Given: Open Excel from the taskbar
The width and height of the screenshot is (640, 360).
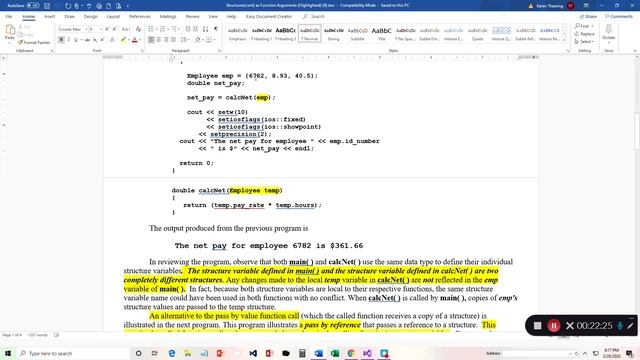Looking at the screenshot, I should (335, 353).
